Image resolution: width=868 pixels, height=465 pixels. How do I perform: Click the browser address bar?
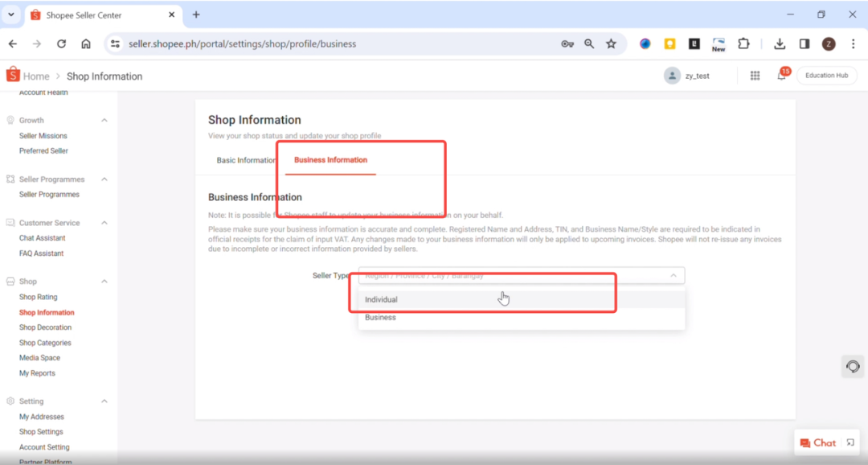click(x=338, y=44)
